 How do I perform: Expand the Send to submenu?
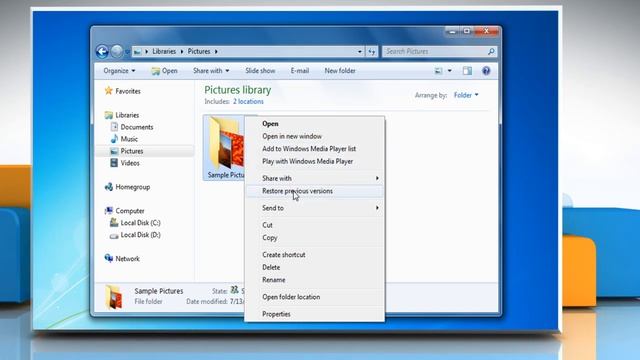377,208
